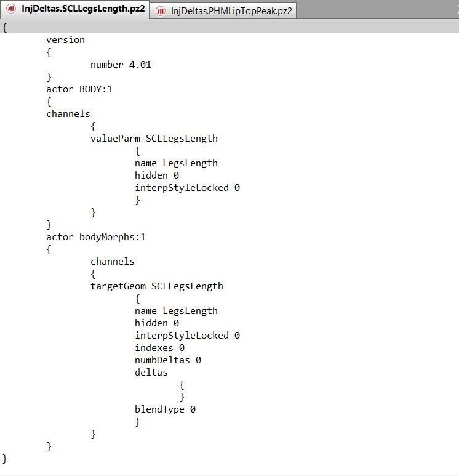This screenshot has width=459, height=476.
Task: Click 'channels' under actor bodyMorphs:1
Action: [x=113, y=262]
